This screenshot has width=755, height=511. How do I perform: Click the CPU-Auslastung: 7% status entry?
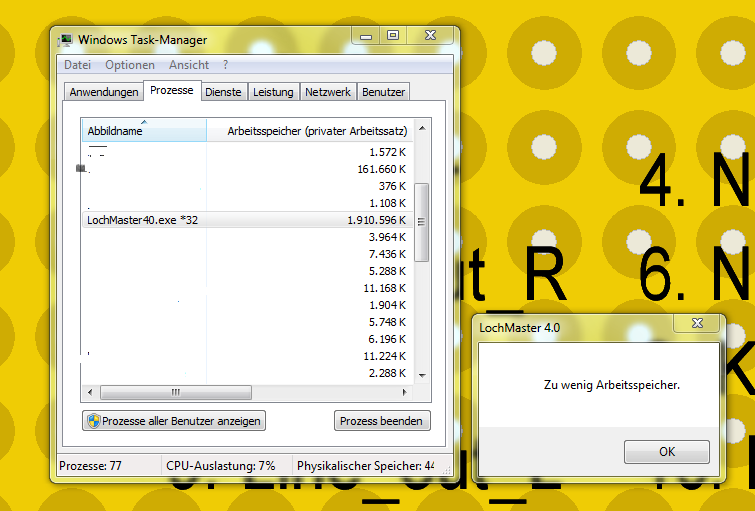pos(221,466)
